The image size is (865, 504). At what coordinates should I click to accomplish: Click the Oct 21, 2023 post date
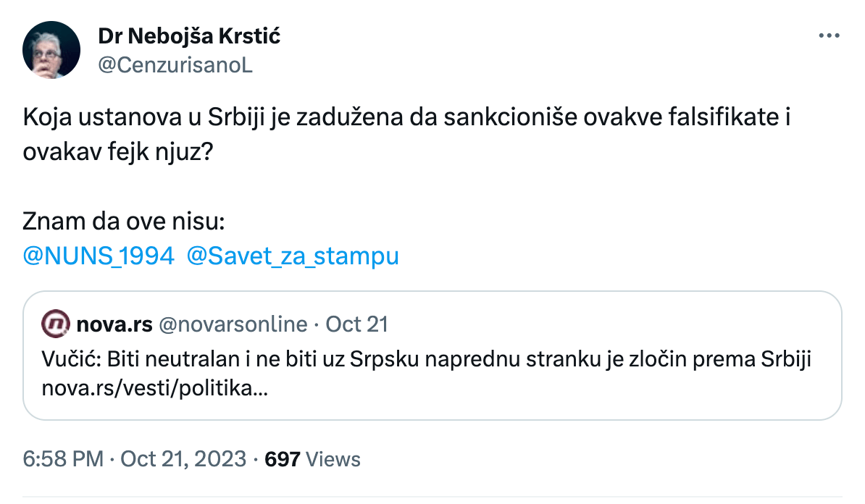pyautogui.click(x=183, y=458)
